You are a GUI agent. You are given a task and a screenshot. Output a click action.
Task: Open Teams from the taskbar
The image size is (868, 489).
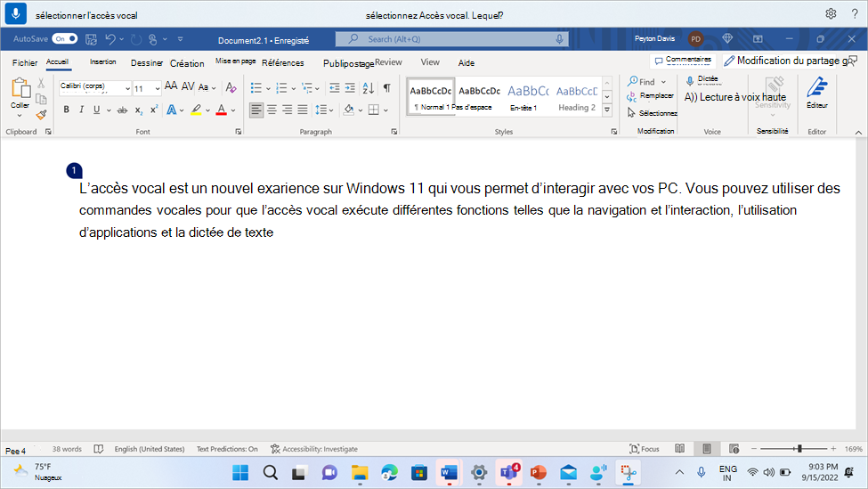(x=508, y=472)
